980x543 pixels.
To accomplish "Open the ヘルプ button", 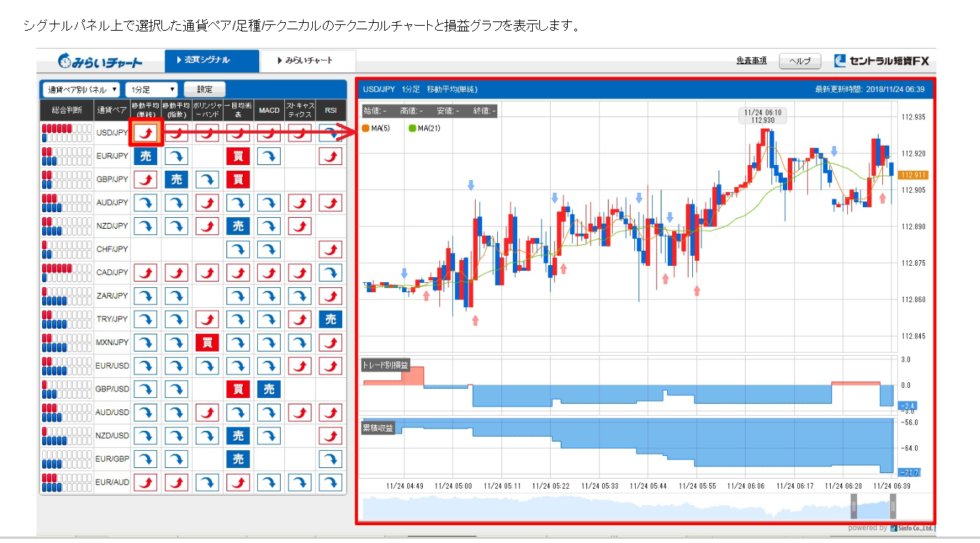I will 799,61.
